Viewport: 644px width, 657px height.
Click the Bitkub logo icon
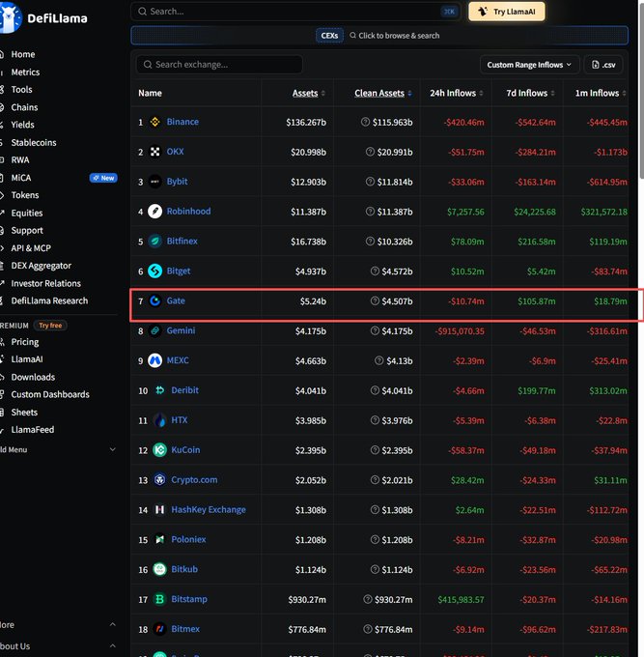pos(159,569)
